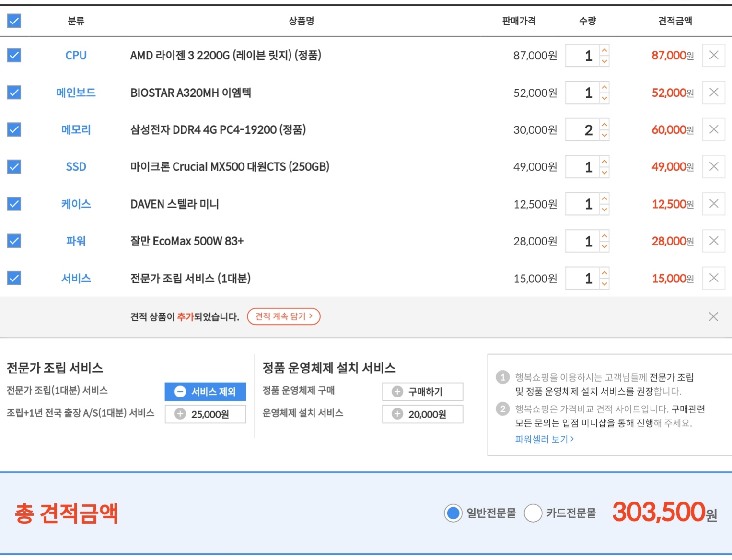Open the 파워셀러 보기 link
This screenshot has height=560, width=732.
point(544,439)
